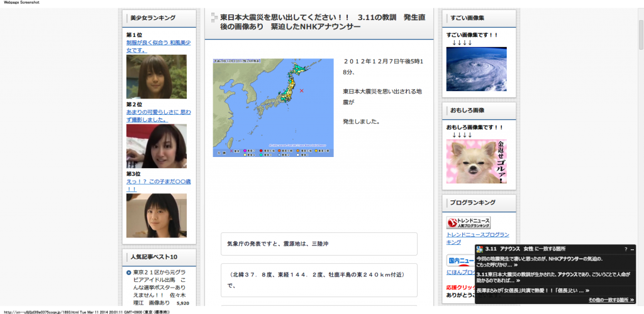Click the article headline 東日本大震災を思い出してください
This screenshot has height=314, width=644.
323,22
